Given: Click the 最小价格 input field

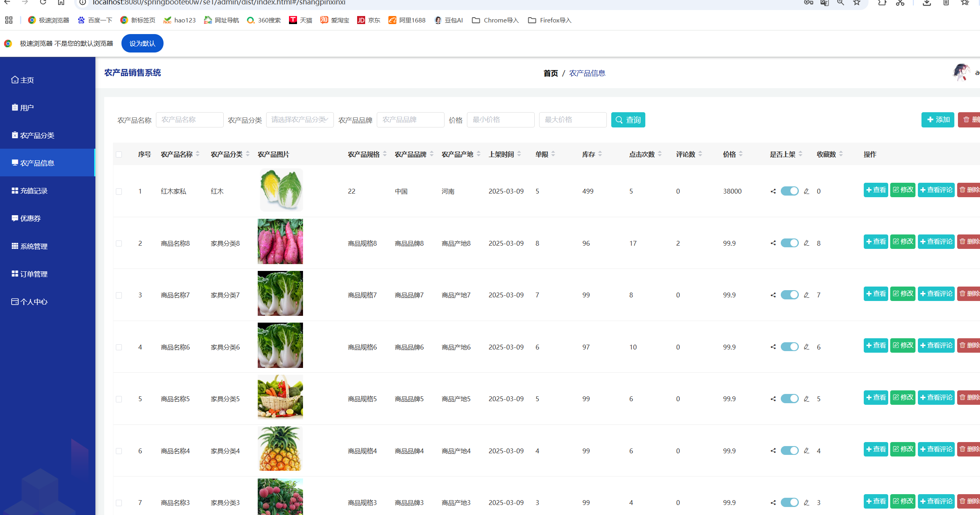Looking at the screenshot, I should (x=500, y=120).
